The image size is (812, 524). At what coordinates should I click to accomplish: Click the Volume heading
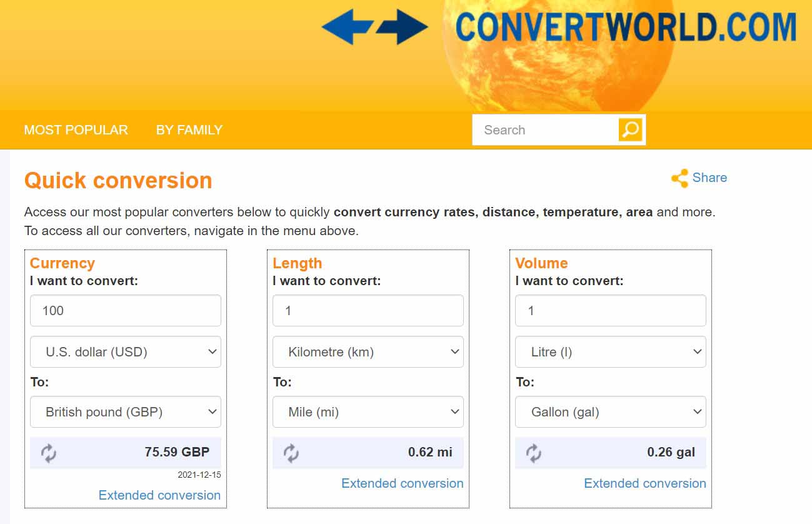pos(542,263)
